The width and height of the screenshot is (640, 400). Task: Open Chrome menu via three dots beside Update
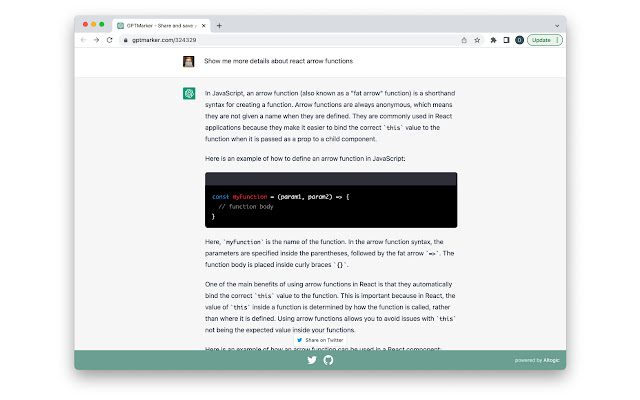click(558, 40)
